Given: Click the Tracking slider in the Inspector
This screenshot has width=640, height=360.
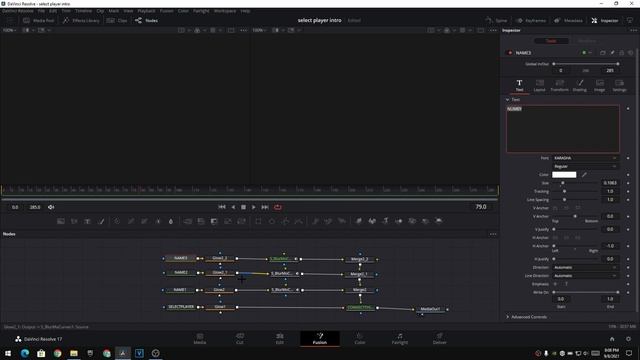Looking at the screenshot, I should (576, 191).
